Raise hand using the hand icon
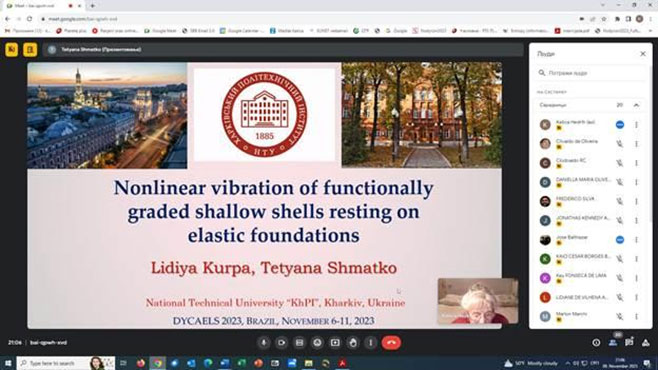This screenshot has height=370, width=658. (353, 343)
